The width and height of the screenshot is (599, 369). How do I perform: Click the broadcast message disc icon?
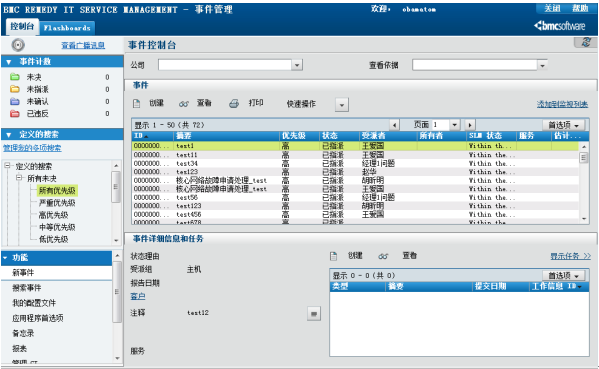pyautogui.click(x=18, y=45)
